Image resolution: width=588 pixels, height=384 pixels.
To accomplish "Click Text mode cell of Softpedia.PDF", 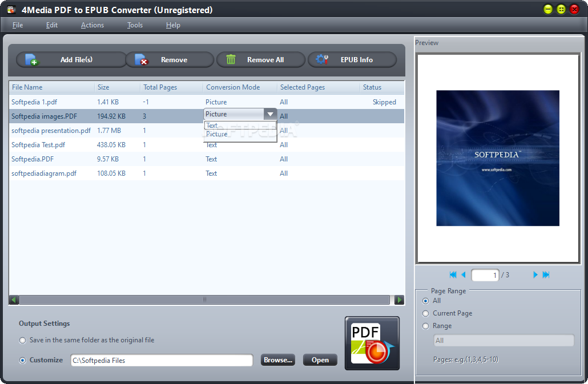I will click(x=211, y=159).
